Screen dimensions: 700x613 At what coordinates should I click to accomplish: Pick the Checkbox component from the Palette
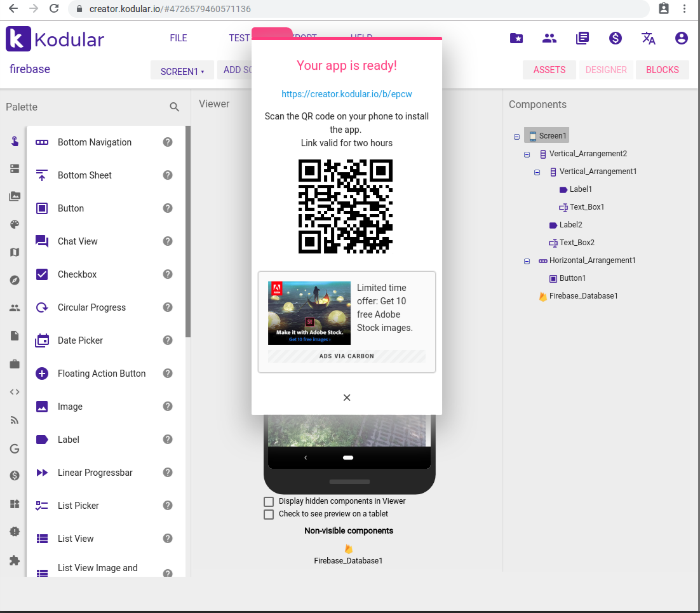click(x=77, y=274)
